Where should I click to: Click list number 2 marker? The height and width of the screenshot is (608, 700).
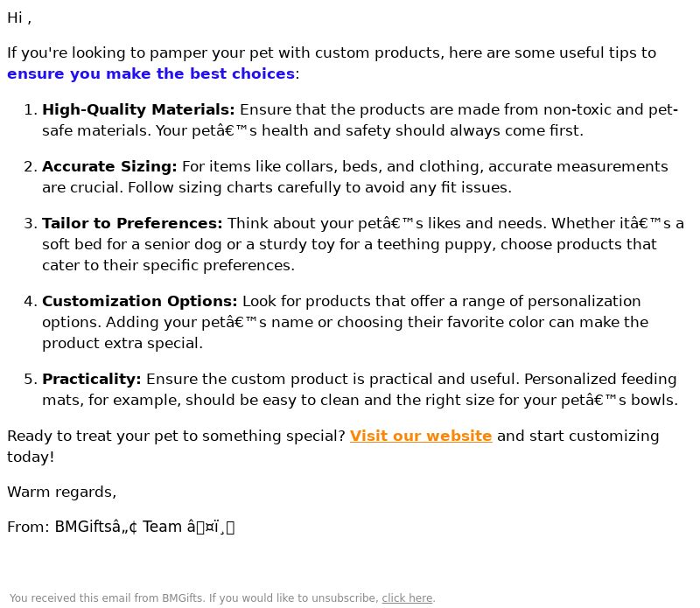[x=31, y=166]
